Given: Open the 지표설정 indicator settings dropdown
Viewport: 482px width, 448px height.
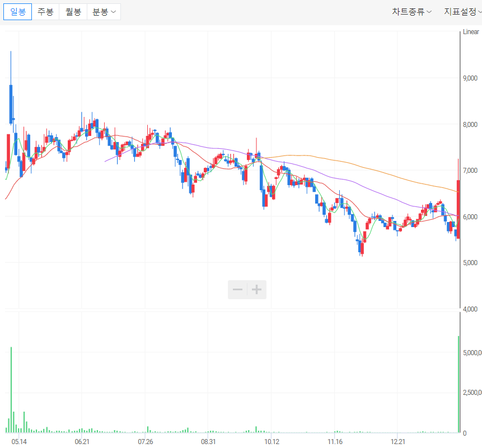Looking at the screenshot, I should point(463,12).
